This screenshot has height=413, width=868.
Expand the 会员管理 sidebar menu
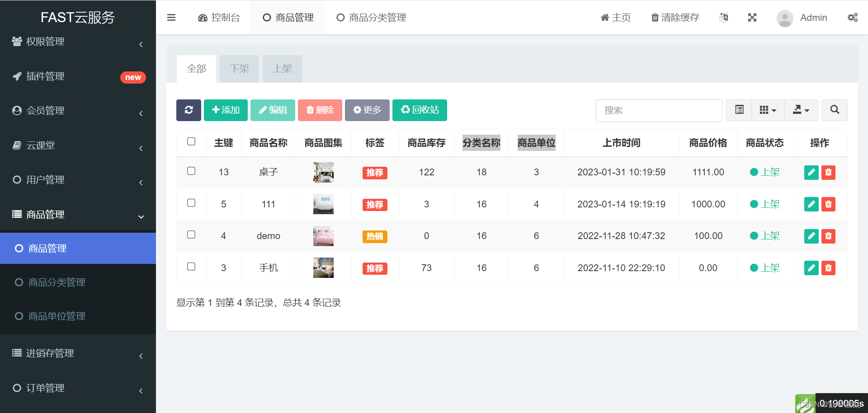pos(45,110)
